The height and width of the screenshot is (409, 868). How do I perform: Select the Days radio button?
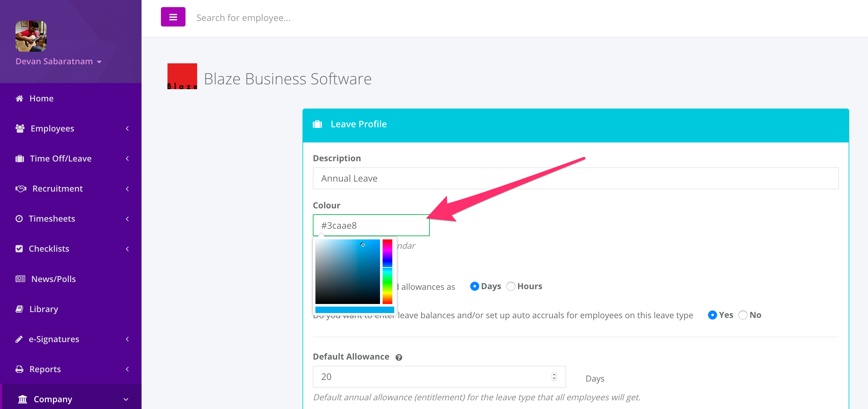click(474, 286)
